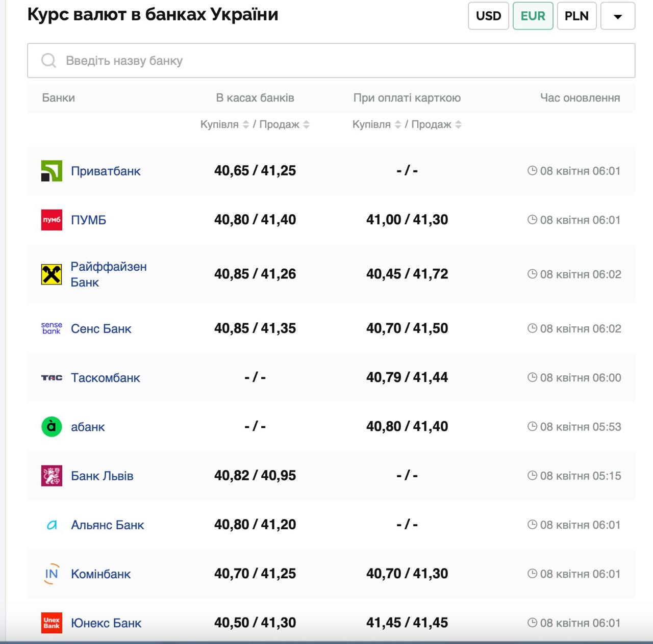Click the search magnifier icon
This screenshot has width=653, height=644.
point(48,61)
